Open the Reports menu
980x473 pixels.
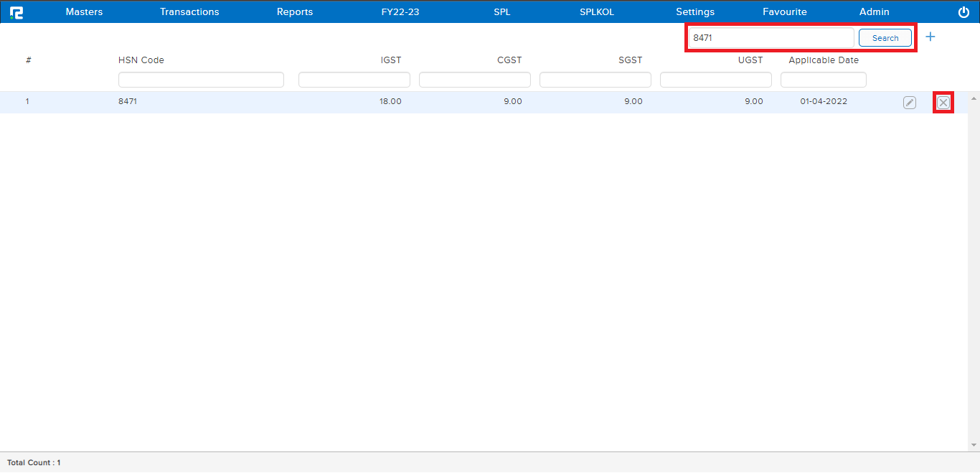pyautogui.click(x=295, y=12)
